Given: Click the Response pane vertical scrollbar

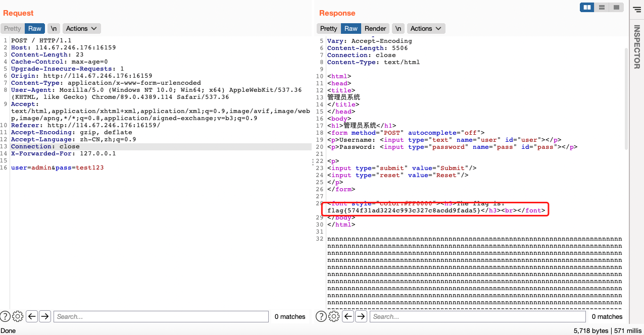Looking at the screenshot, I should 627,98.
